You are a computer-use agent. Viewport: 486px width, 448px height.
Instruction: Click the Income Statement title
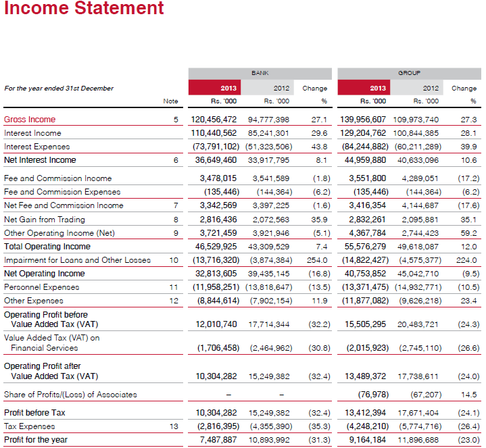[x=84, y=9]
